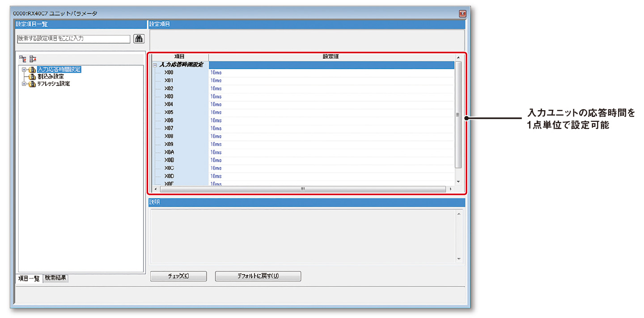
Task: Select 割込み設定 in the tree
Action: coord(51,77)
